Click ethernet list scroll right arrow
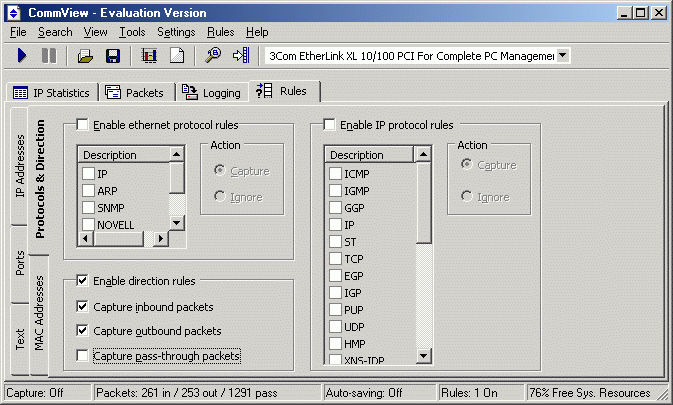The image size is (673, 405). (x=161, y=238)
